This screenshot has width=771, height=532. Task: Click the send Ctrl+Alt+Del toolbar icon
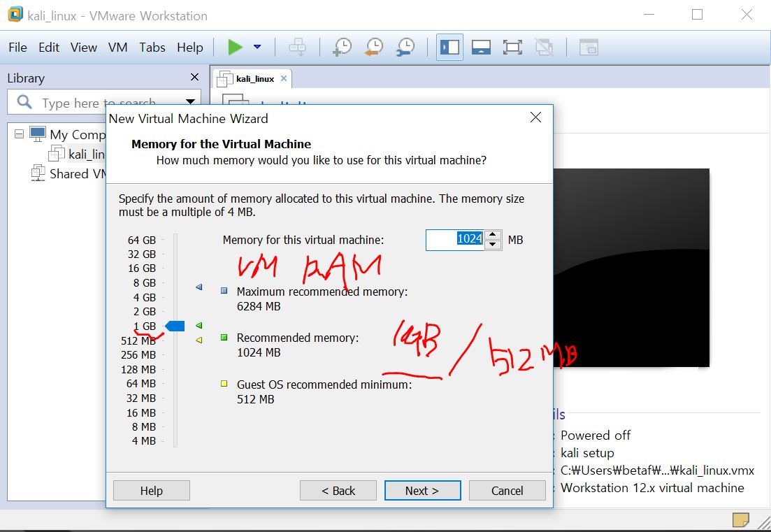click(297, 48)
